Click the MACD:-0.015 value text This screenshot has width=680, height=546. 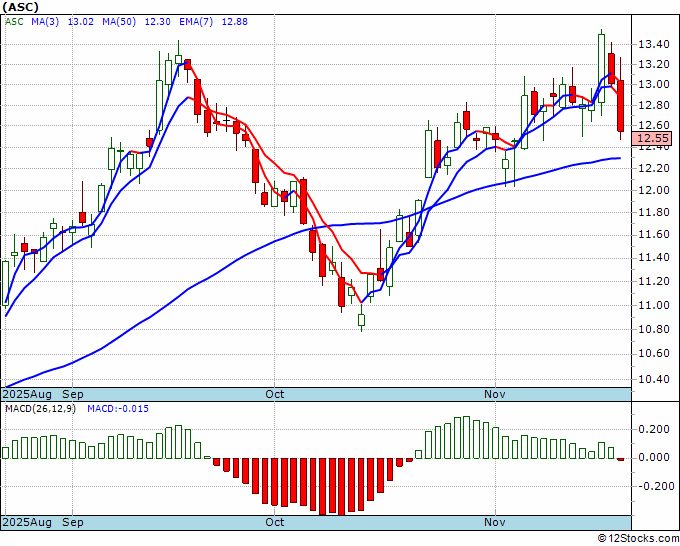(x=118, y=409)
